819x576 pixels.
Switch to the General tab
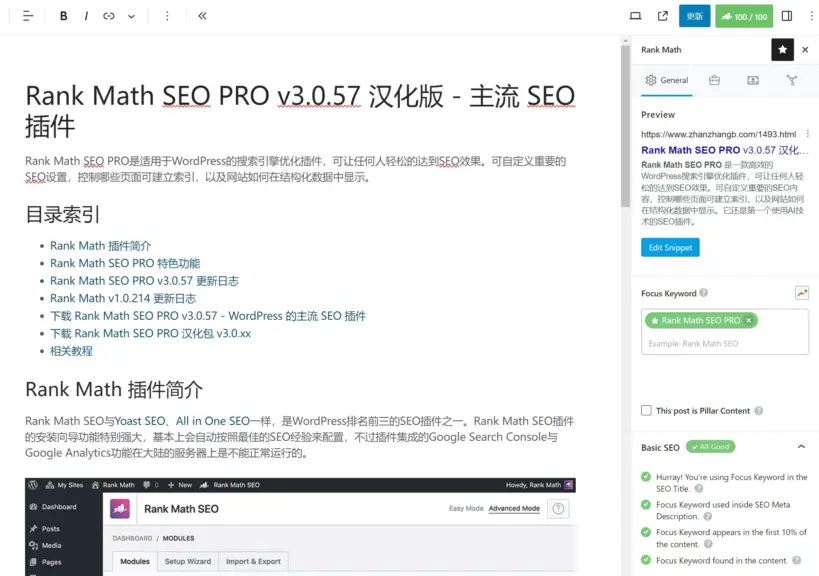(x=666, y=80)
